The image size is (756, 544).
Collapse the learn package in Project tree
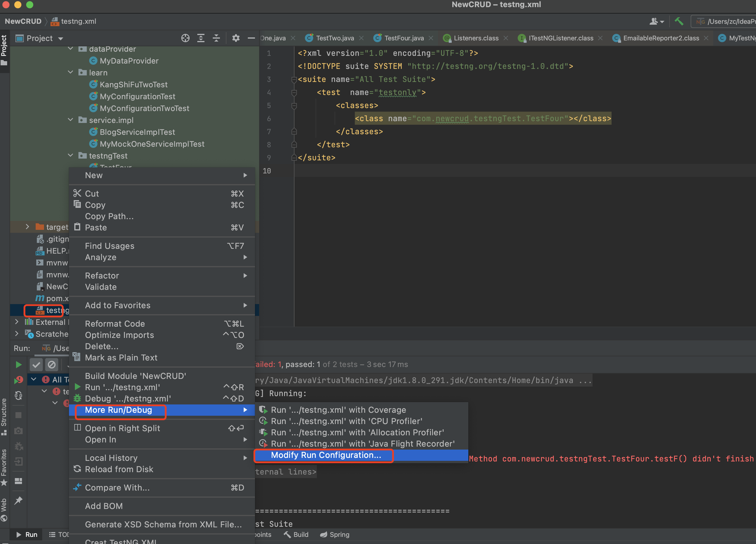[70, 72]
